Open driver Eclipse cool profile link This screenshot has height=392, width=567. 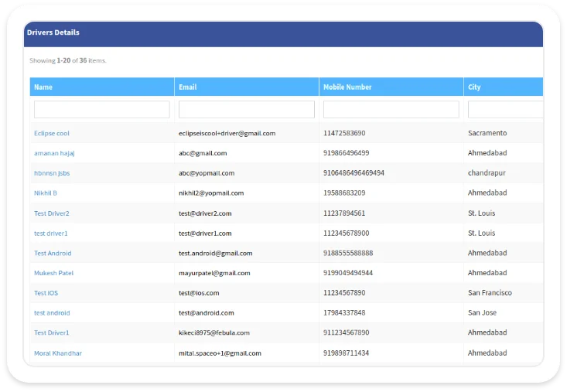pos(51,133)
